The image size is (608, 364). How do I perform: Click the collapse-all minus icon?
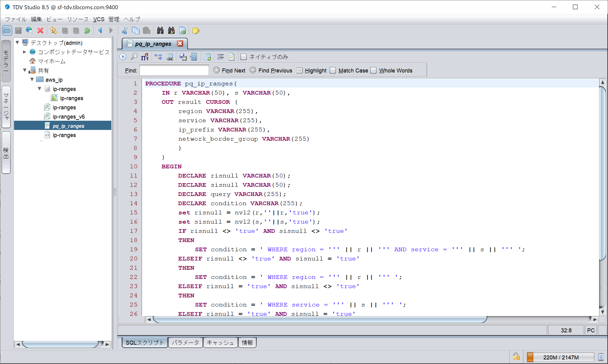pos(76,31)
